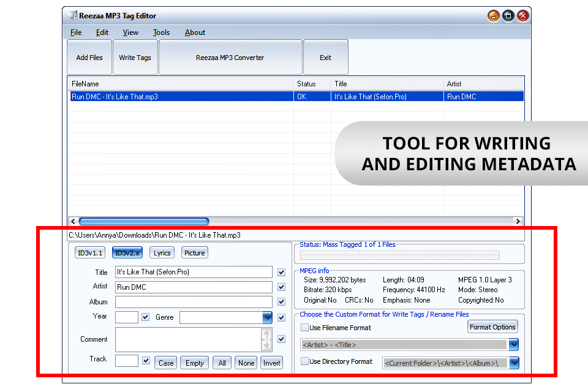
Task: Toggle the Comment field checkbox
Action: pos(282,339)
